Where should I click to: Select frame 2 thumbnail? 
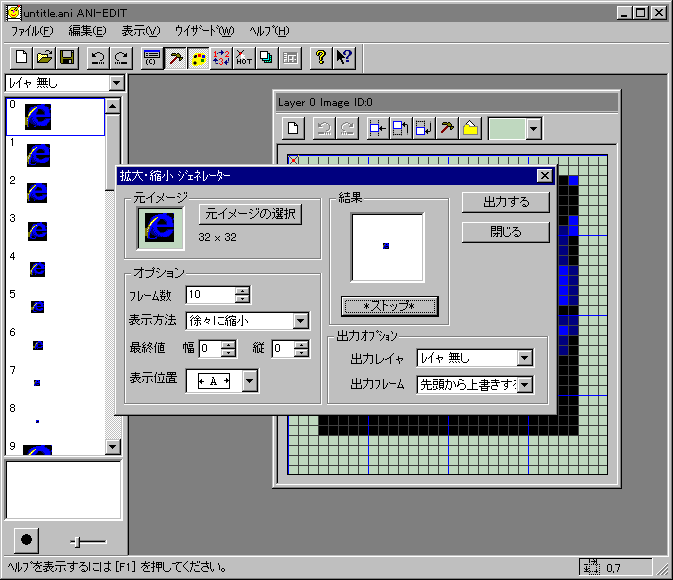(37, 193)
